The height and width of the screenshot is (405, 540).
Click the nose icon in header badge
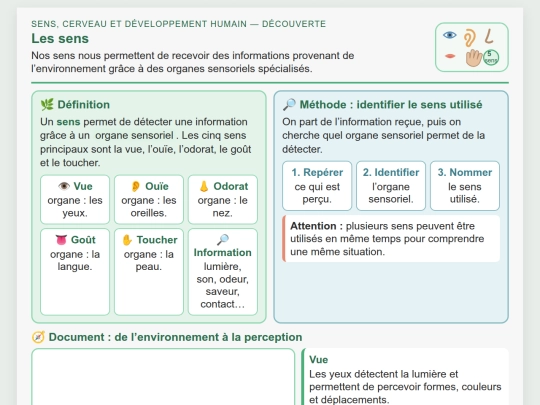coord(489,36)
